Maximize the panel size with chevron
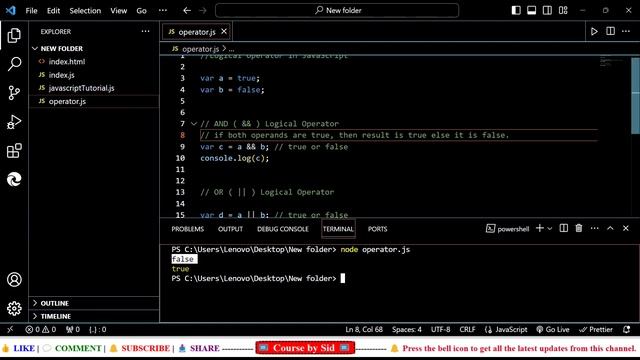Image resolution: width=640 pixels, height=360 pixels. [610, 229]
